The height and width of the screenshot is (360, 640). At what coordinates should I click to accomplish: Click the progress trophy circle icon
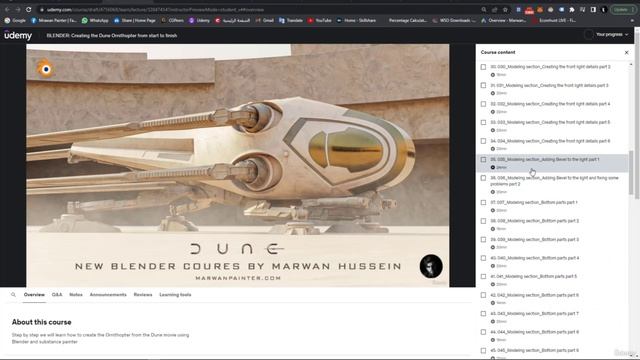coord(588,35)
